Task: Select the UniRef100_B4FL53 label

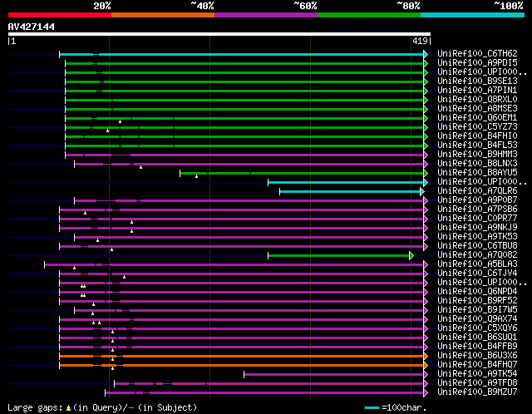Action: (x=477, y=145)
